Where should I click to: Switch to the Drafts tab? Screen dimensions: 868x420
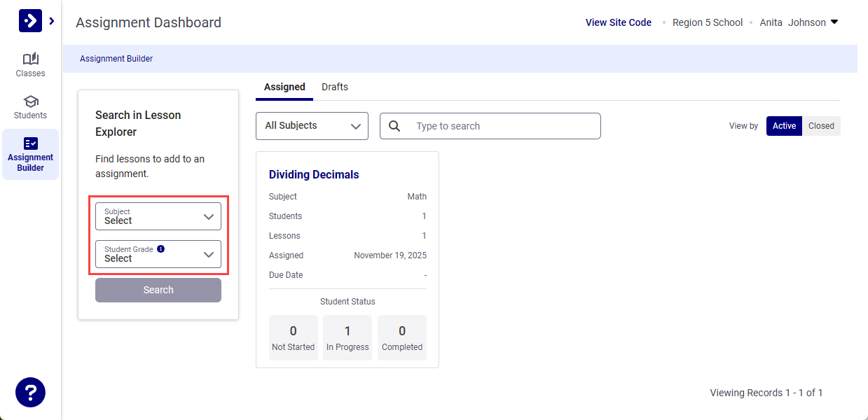point(334,86)
